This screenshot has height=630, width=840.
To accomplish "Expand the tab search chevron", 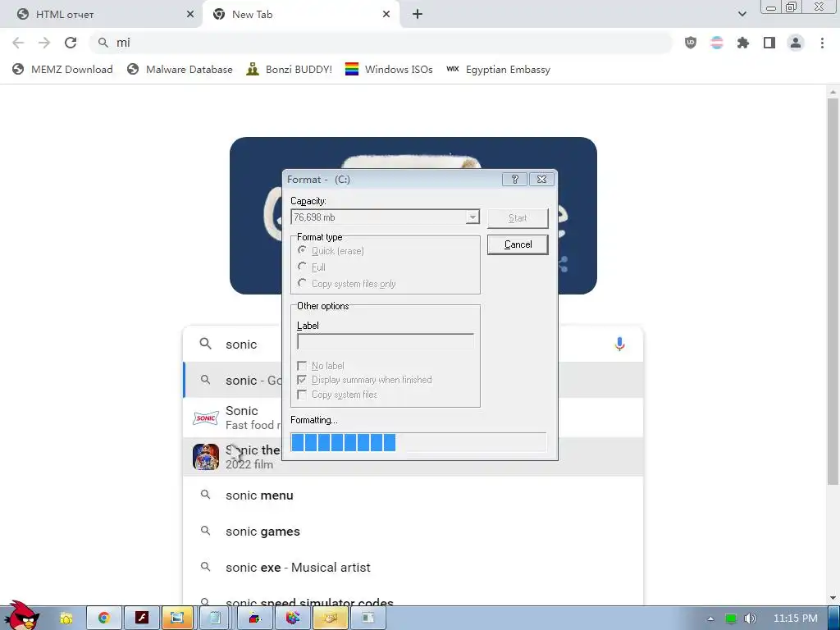I will coord(742,14).
